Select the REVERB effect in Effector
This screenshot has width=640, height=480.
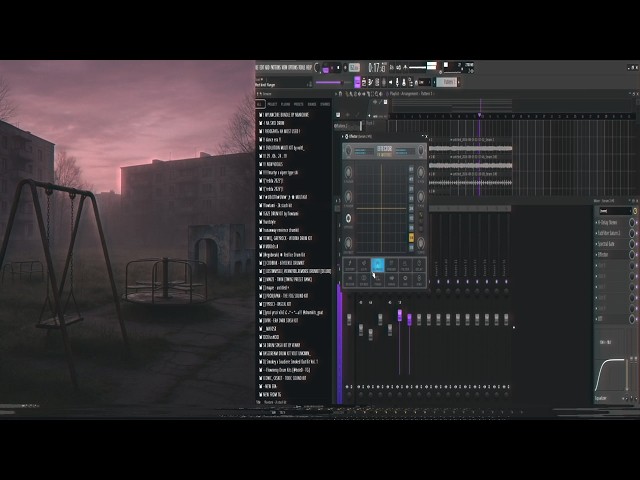350,280
